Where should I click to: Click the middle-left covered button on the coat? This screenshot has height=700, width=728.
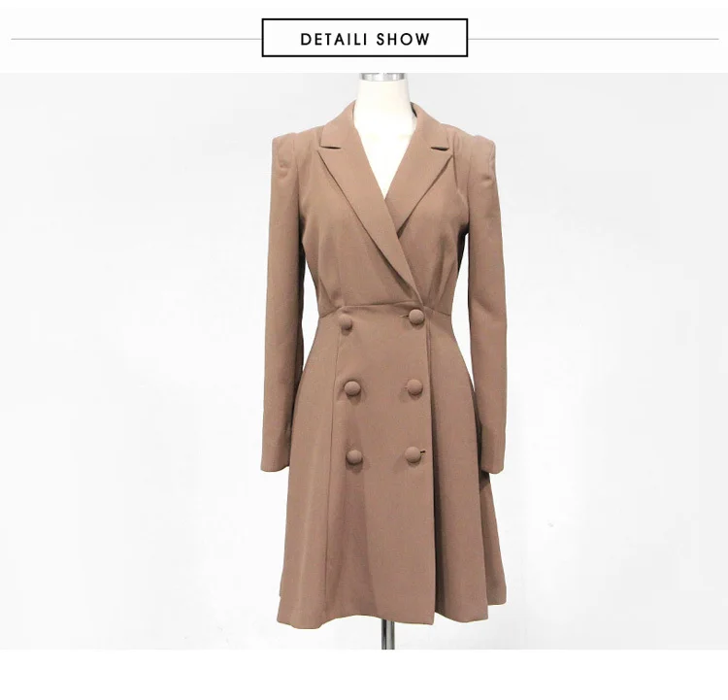(x=353, y=388)
